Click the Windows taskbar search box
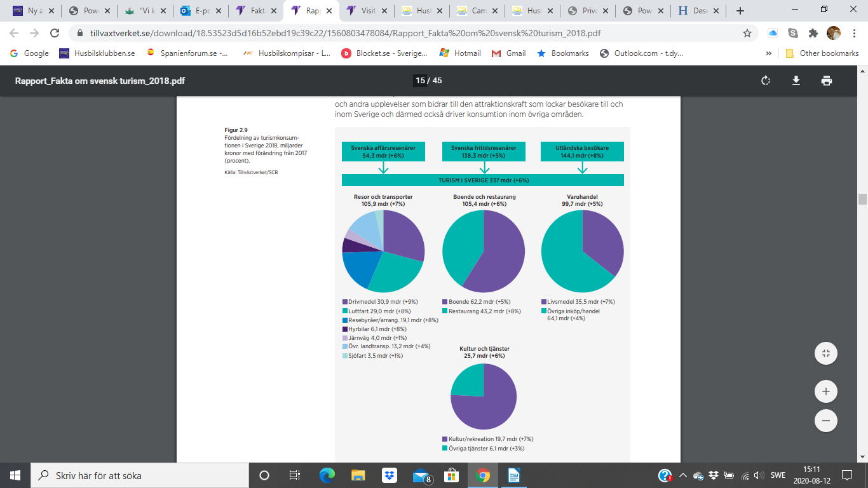Viewport: 868px width, 488px height. (x=140, y=475)
